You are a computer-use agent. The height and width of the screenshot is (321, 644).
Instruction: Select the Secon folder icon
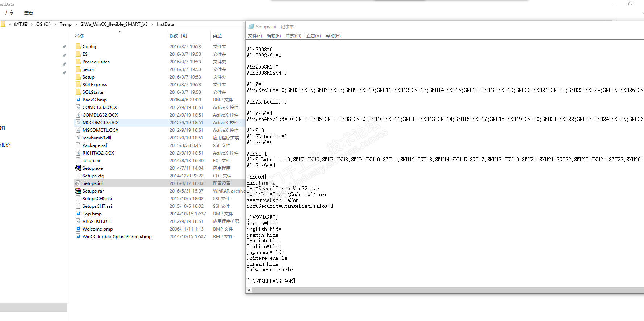point(78,69)
